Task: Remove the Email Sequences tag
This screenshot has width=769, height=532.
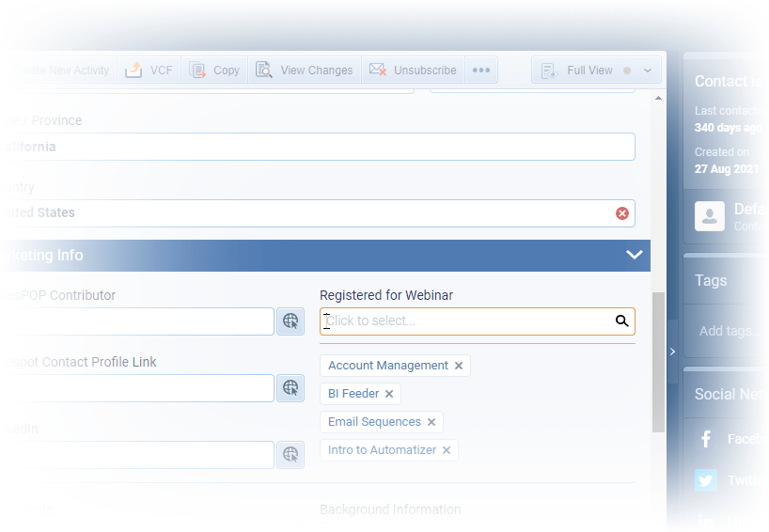Action: [x=432, y=422]
